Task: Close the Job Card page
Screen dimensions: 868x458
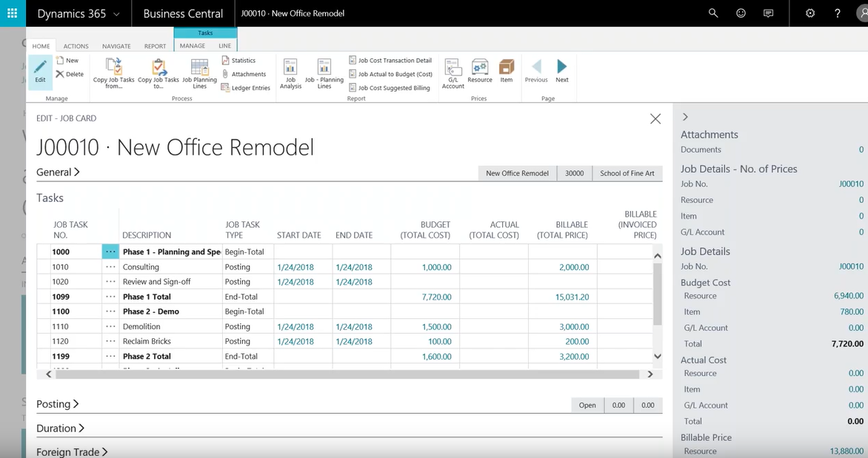Action: coord(655,119)
